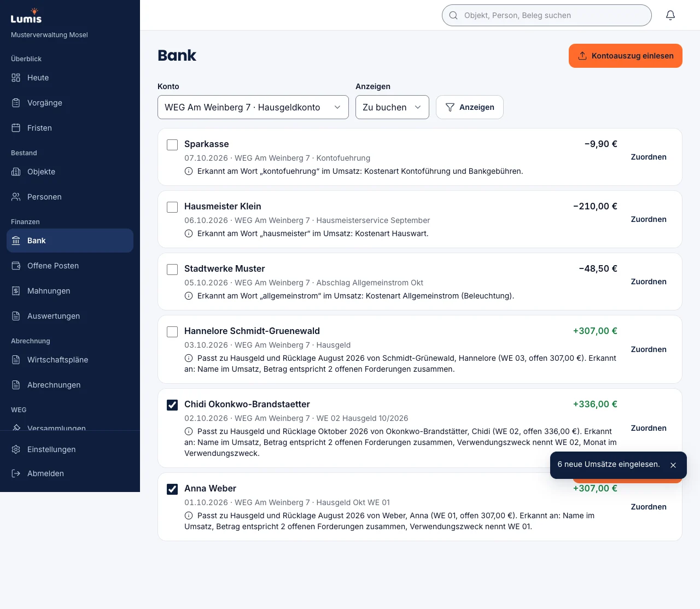Check the Stadtwerke Muster transaction checkbox
Image resolution: width=700 pixels, height=609 pixels.
click(172, 270)
